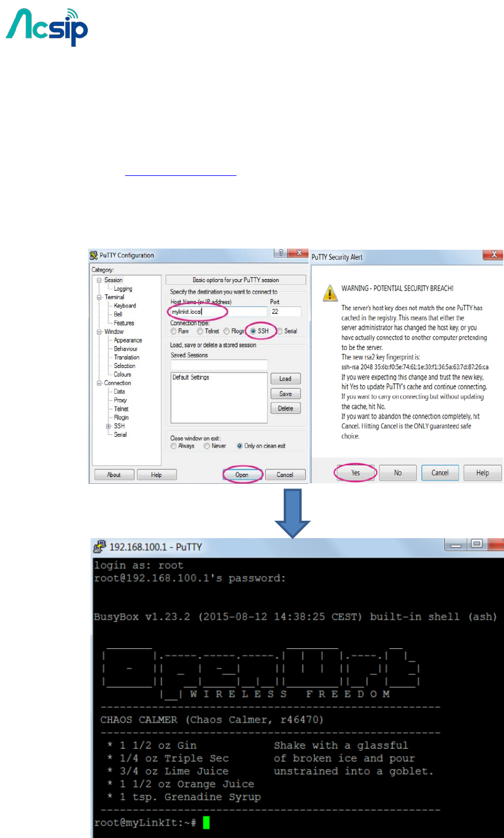Choose Always for close window on exit
Image resolution: width=504 pixels, height=838 pixels.
pos(174,446)
